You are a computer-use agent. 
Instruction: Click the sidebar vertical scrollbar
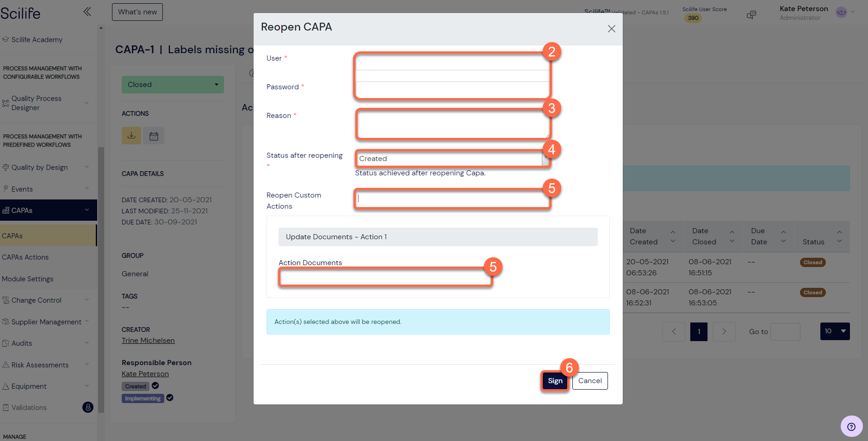[x=101, y=280]
